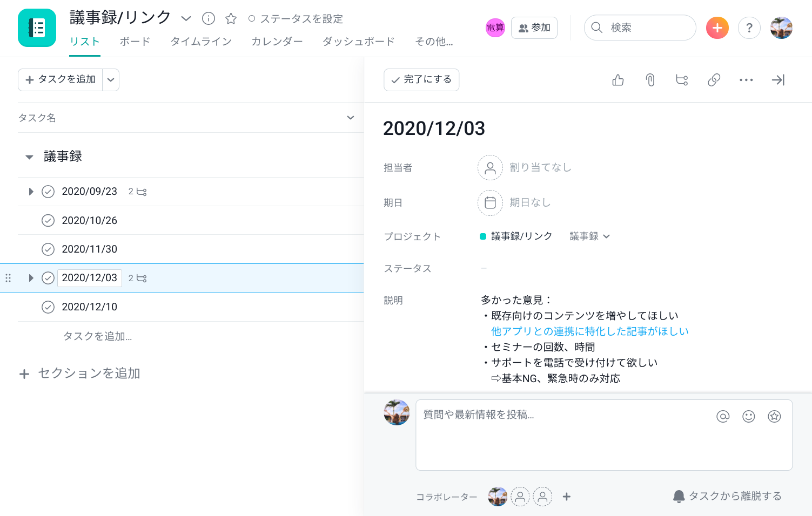Viewport: 812px width, 516px height.
Task: Click subtask count icon on 2020/09/23
Action: (x=138, y=192)
